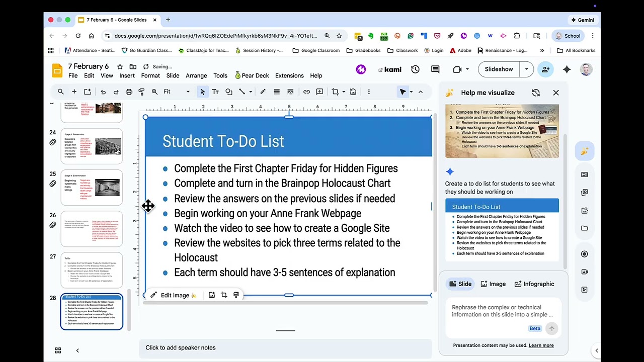Expand the pointer mode dropdown arrow
The image size is (644, 362).
point(411,92)
